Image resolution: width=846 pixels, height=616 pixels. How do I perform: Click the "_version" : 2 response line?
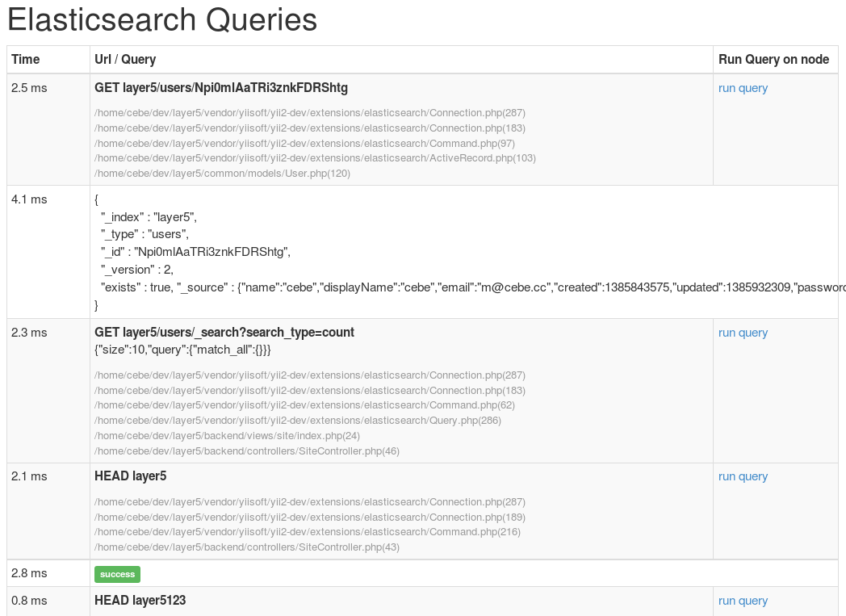coord(137,270)
